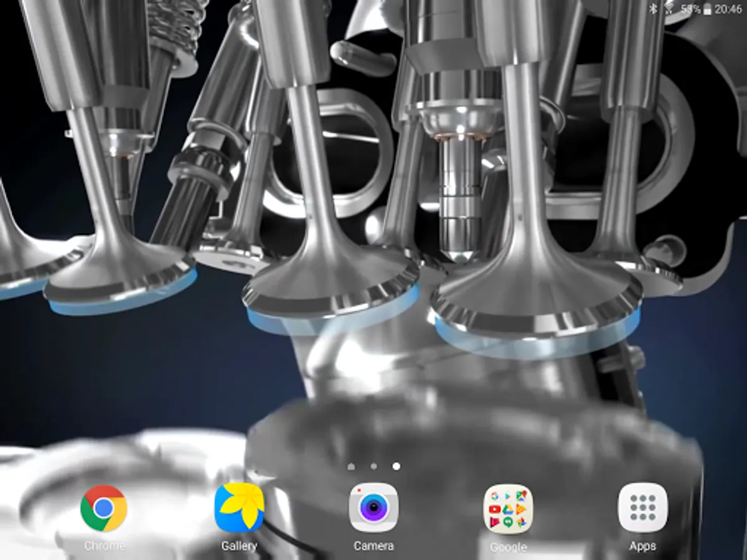Launch the Gallery app

(239, 508)
